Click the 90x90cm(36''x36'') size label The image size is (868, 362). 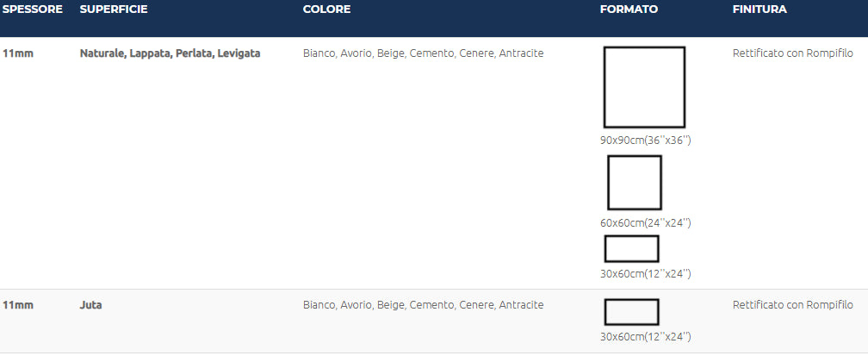(x=646, y=140)
